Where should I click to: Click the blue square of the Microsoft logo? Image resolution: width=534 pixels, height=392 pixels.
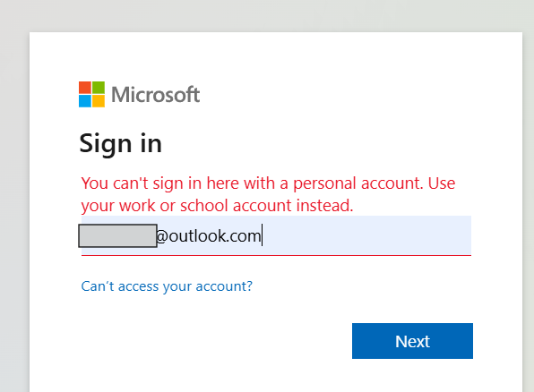(85, 101)
